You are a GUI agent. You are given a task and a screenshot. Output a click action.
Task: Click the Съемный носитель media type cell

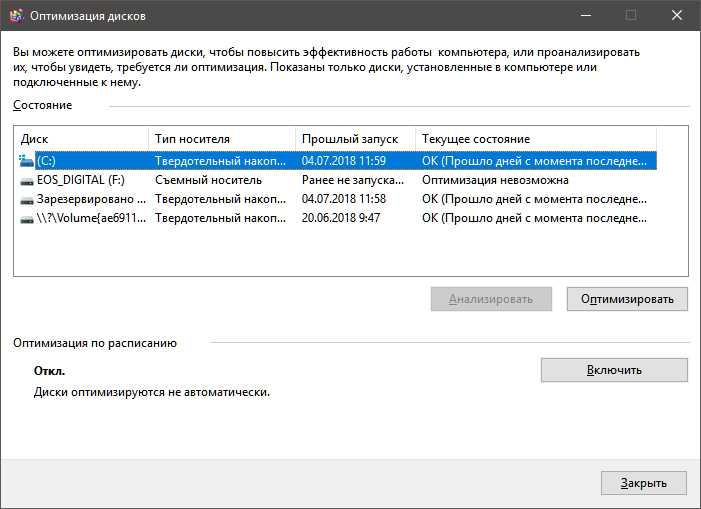point(208,180)
